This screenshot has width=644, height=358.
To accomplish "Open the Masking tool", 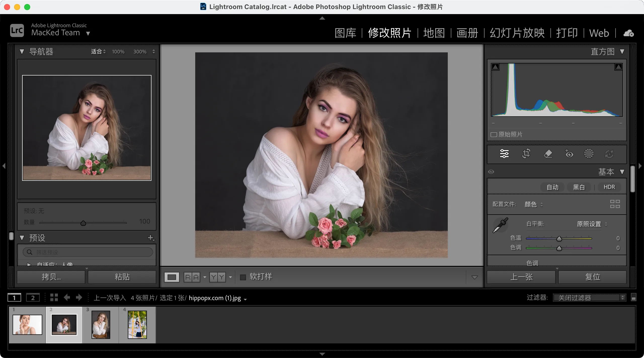I will pos(589,154).
